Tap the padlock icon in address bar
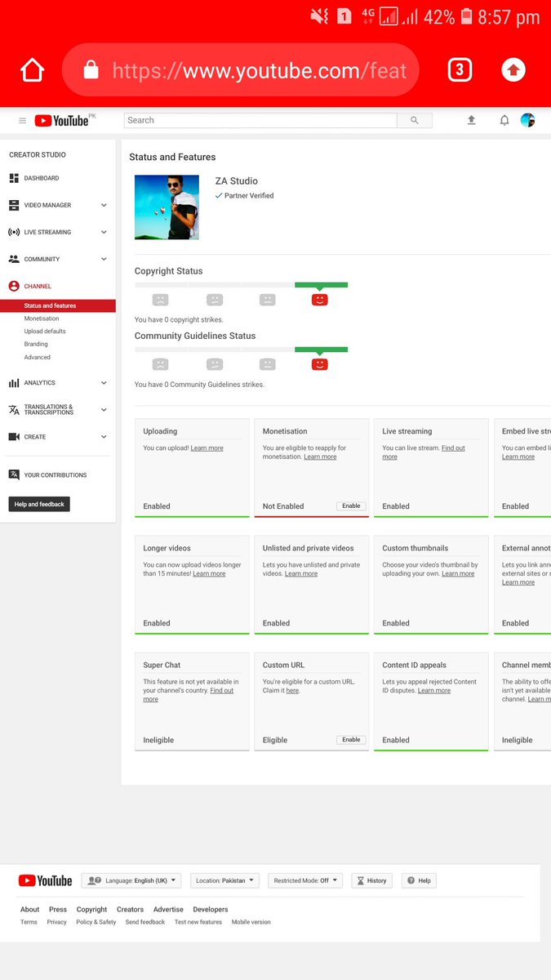 click(x=91, y=70)
